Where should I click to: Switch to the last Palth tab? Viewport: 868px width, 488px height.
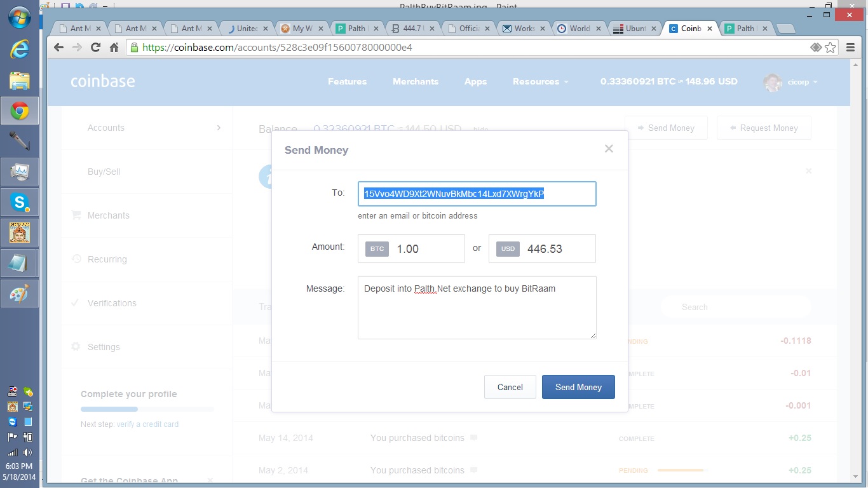[x=745, y=29]
